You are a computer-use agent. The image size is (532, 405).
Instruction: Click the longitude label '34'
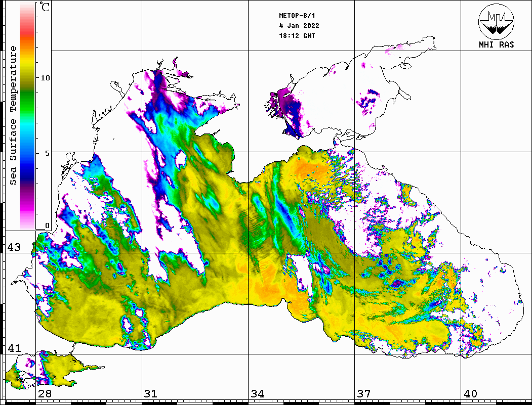tap(257, 393)
